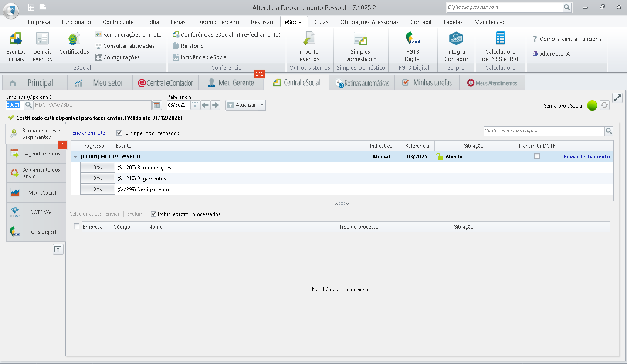Click 0% progress of S-2299 Desligamento
The image size is (627, 364).
(x=97, y=189)
